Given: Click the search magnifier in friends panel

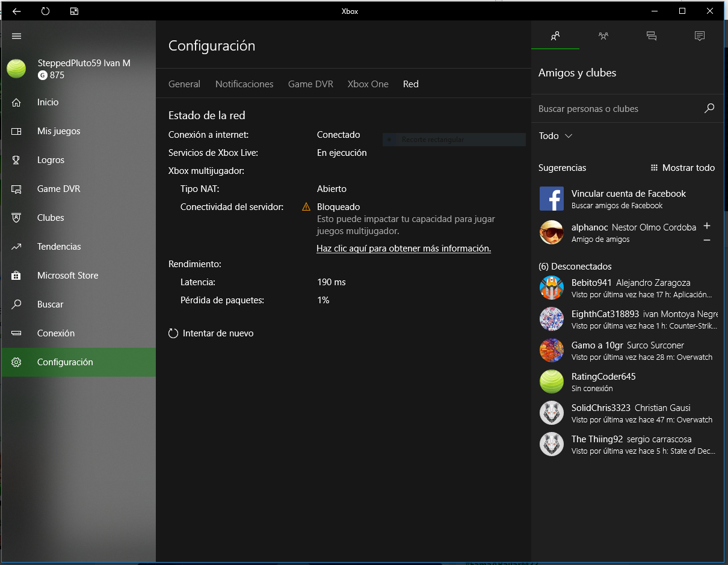Looking at the screenshot, I should (709, 108).
